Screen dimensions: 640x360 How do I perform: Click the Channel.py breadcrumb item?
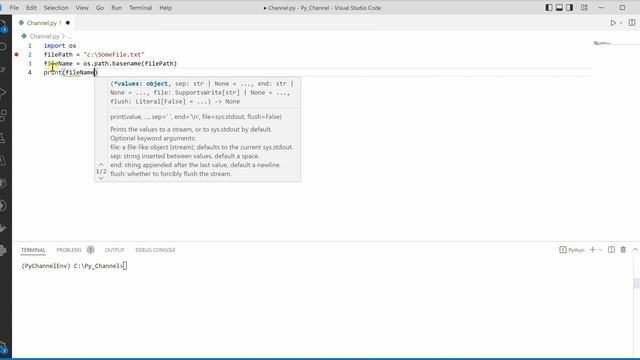point(44,36)
